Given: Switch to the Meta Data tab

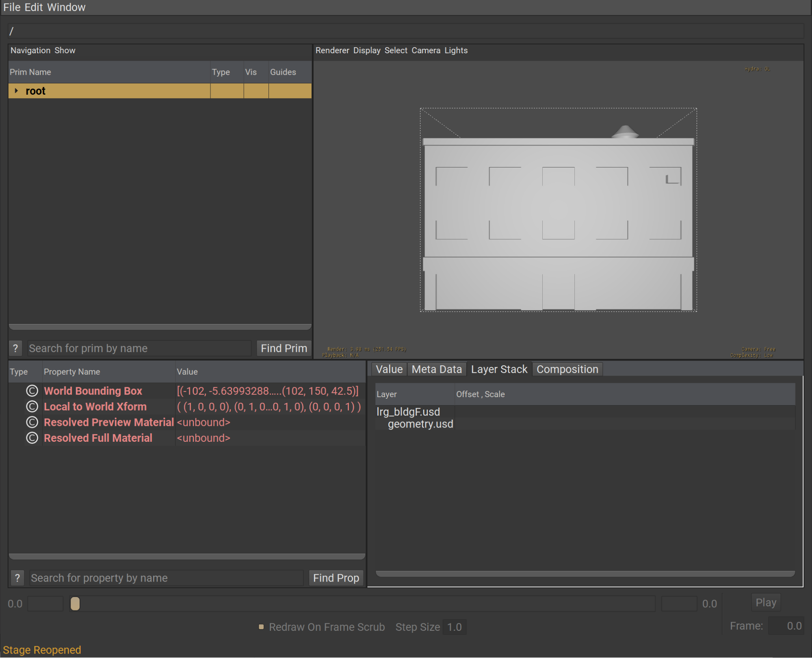Looking at the screenshot, I should pos(437,369).
